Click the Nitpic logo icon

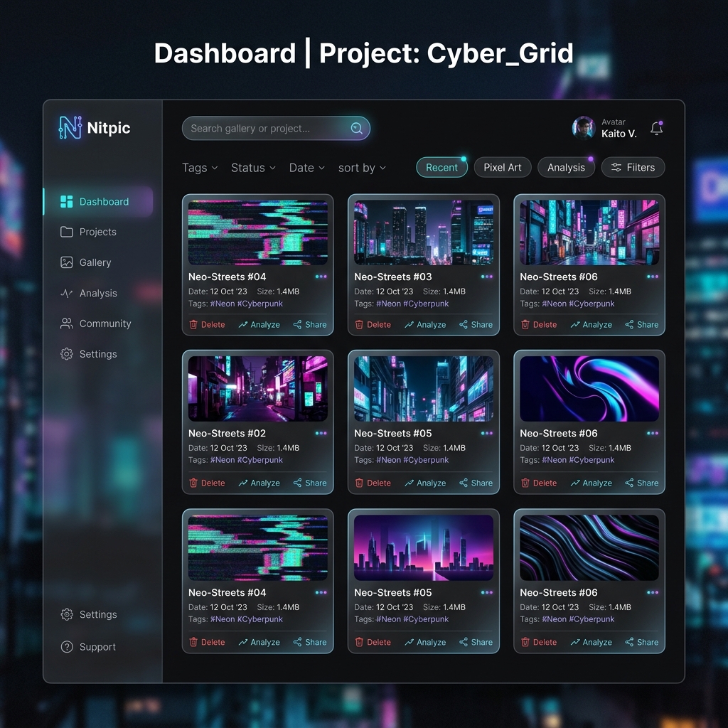(x=70, y=127)
